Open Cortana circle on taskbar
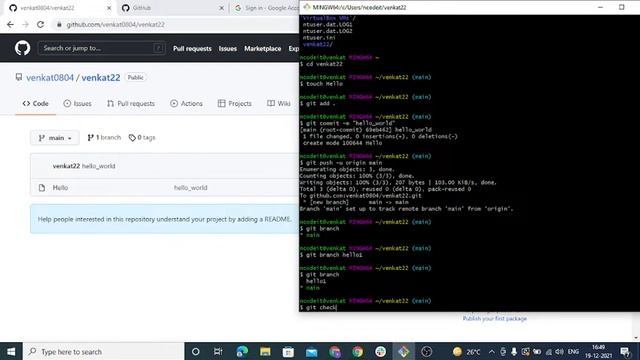The width and height of the screenshot is (640, 360). pyautogui.click(x=196, y=351)
